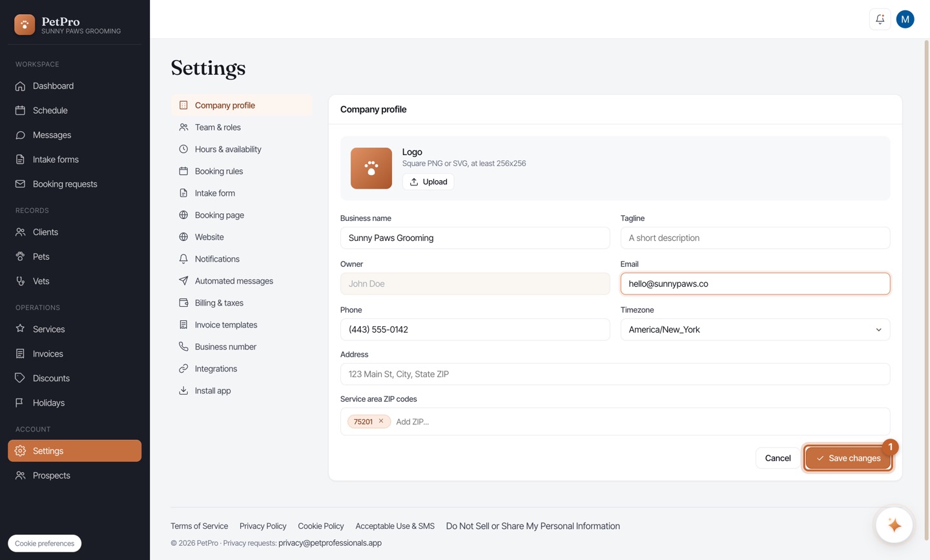Image resolution: width=930 pixels, height=560 pixels.
Task: Open the user avatar M menu
Action: (x=905, y=19)
